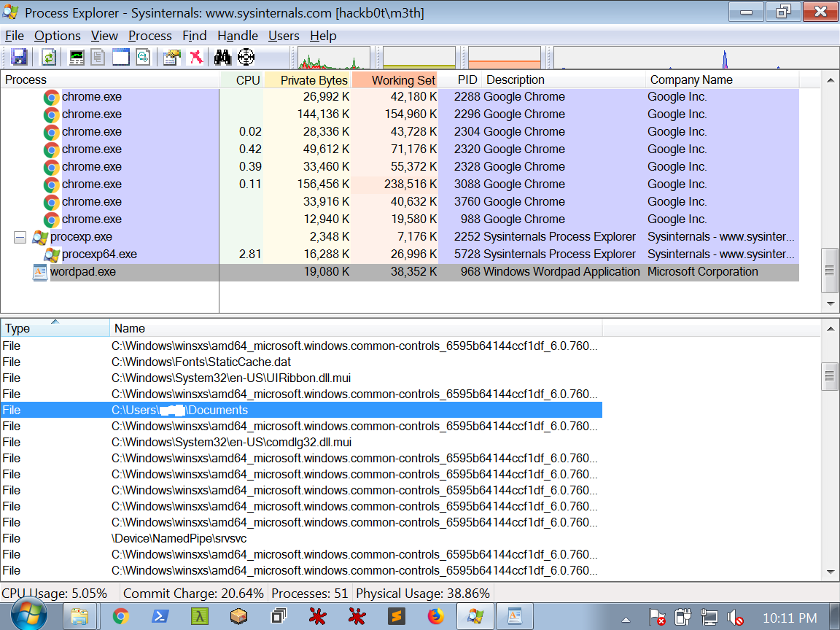Click the commit history mini graph

point(419,58)
